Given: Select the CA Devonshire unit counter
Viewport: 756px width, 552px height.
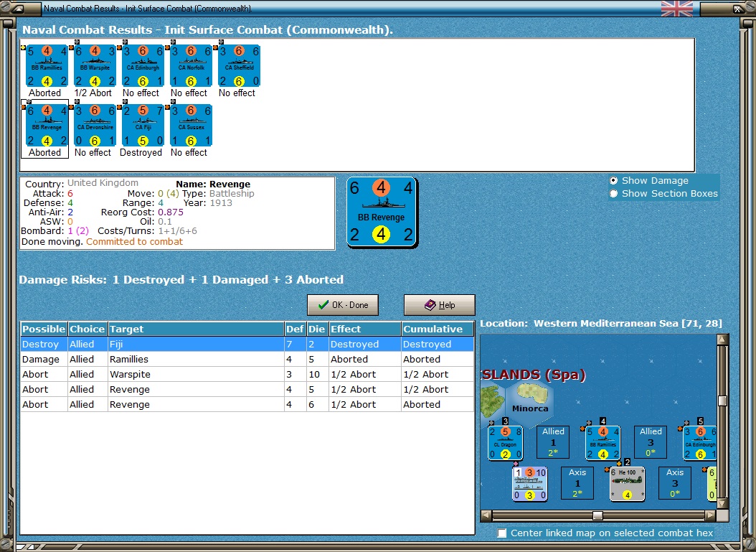Looking at the screenshot, I should (x=95, y=126).
